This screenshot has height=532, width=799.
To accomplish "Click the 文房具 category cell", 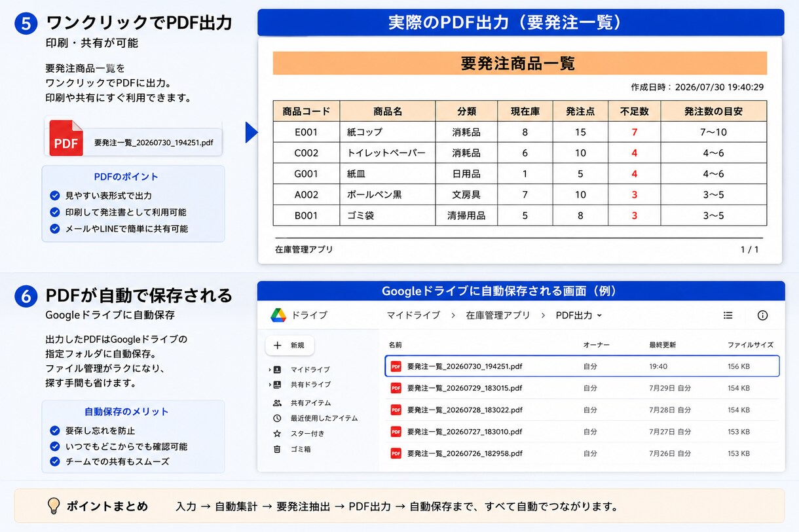I will point(466,195).
